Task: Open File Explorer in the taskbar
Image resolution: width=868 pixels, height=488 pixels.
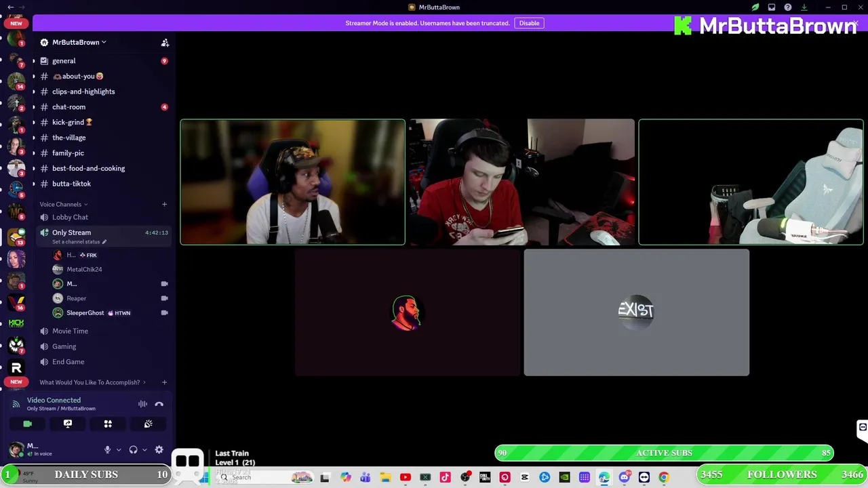Action: (385, 478)
